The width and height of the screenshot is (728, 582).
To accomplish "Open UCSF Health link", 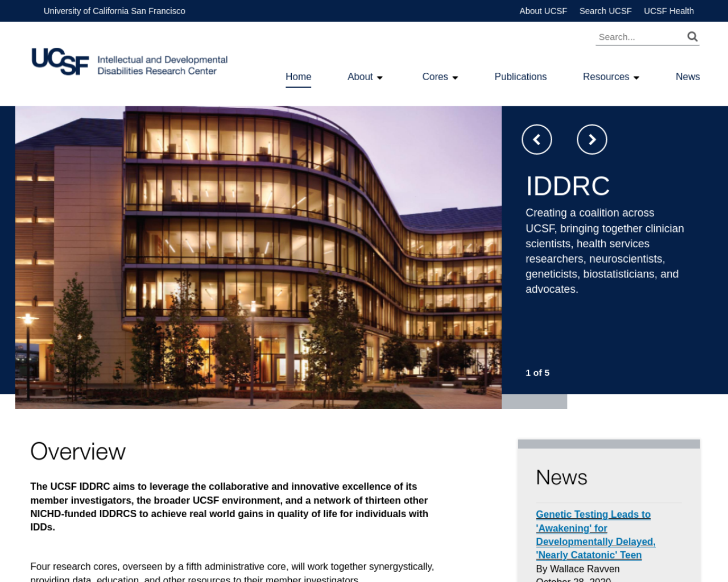I will (x=669, y=11).
